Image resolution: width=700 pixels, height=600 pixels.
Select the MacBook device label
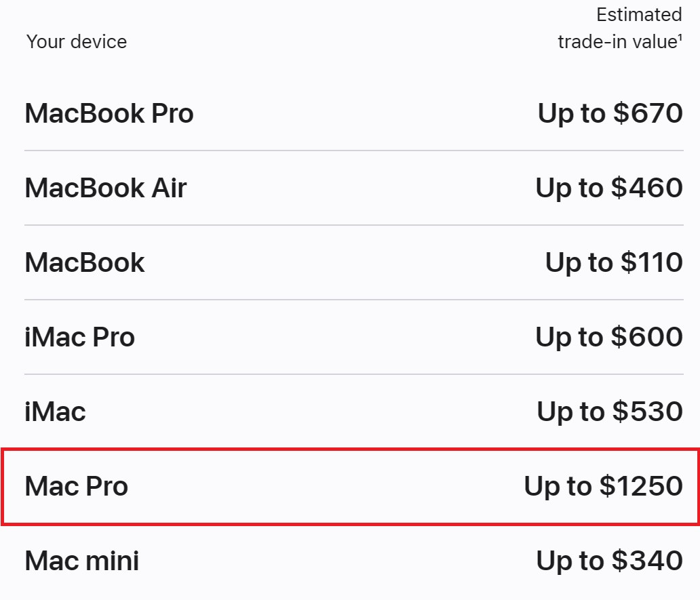[85, 262]
